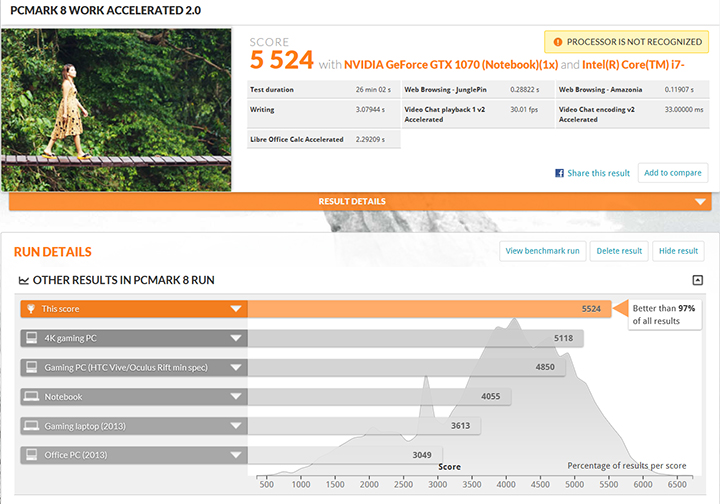
Task: Click the RUN DETAILS heading
Action: [x=53, y=252]
